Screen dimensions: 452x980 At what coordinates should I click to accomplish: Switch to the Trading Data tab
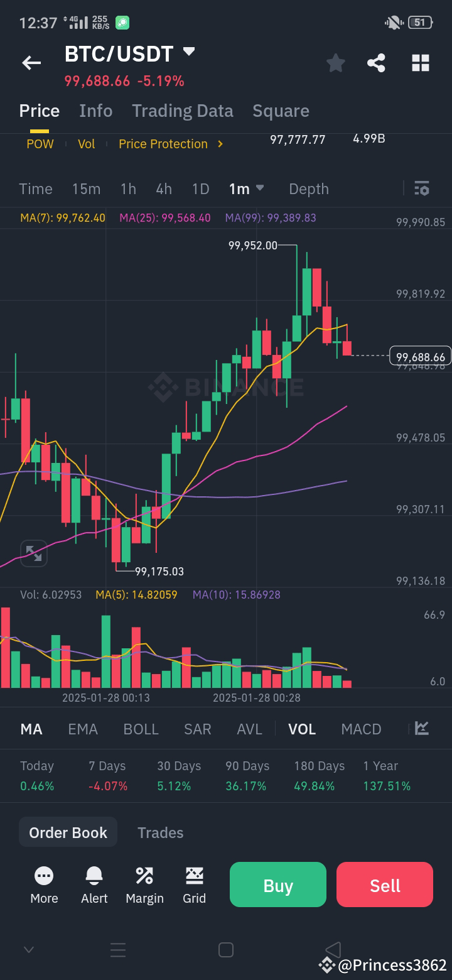pos(183,111)
